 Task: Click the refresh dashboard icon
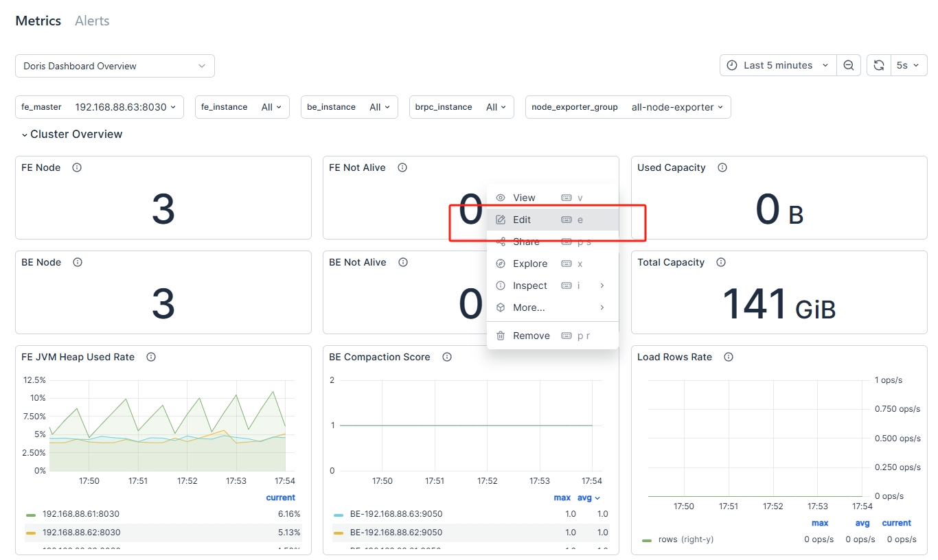click(x=879, y=65)
